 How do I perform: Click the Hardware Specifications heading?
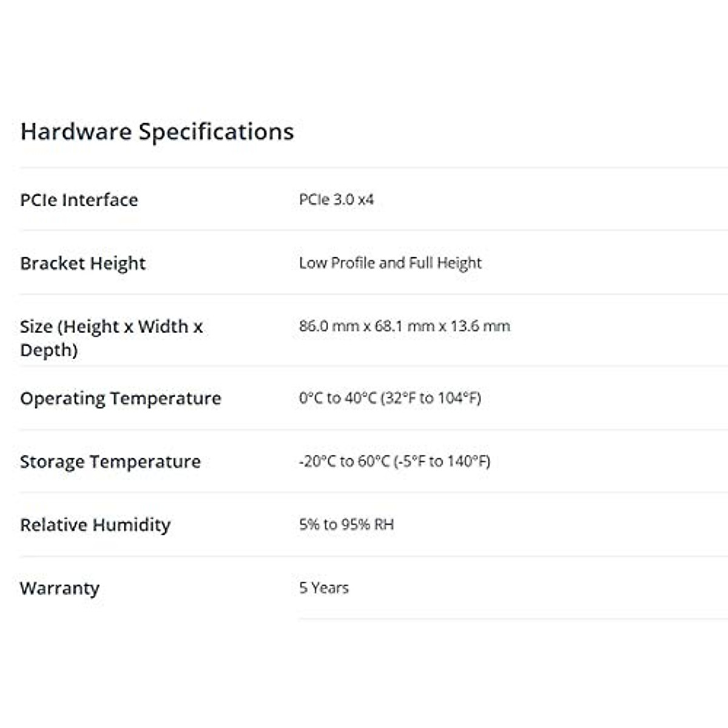click(x=157, y=132)
